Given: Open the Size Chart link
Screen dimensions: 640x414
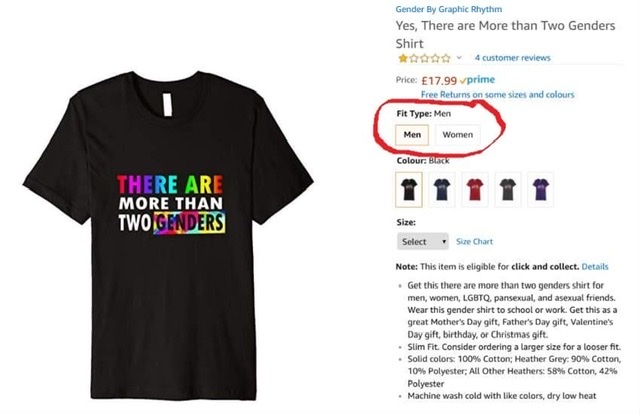Looking at the screenshot, I should pos(475,242).
